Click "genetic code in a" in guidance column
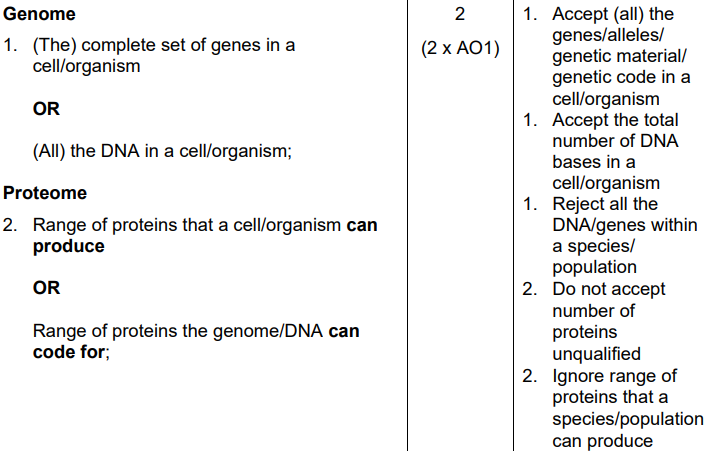 (620, 78)
